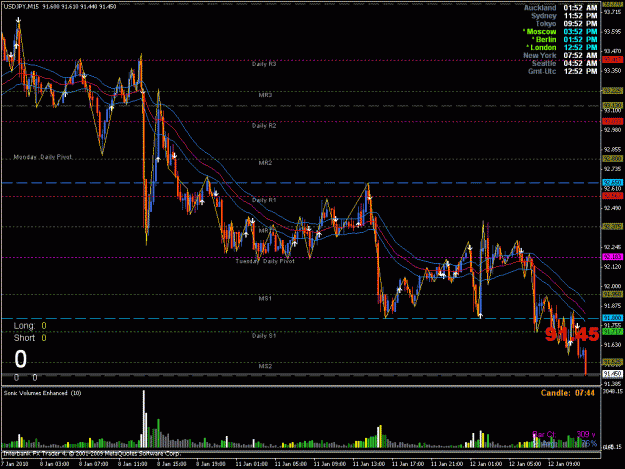The width and height of the screenshot is (625, 469).
Task: Click the Daily S1 line label
Action: [x=264, y=336]
